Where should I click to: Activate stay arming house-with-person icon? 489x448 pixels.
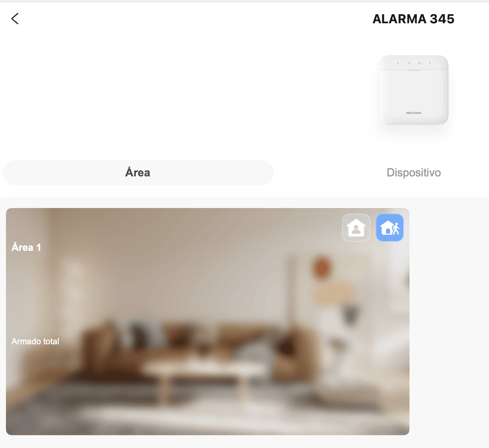point(356,228)
